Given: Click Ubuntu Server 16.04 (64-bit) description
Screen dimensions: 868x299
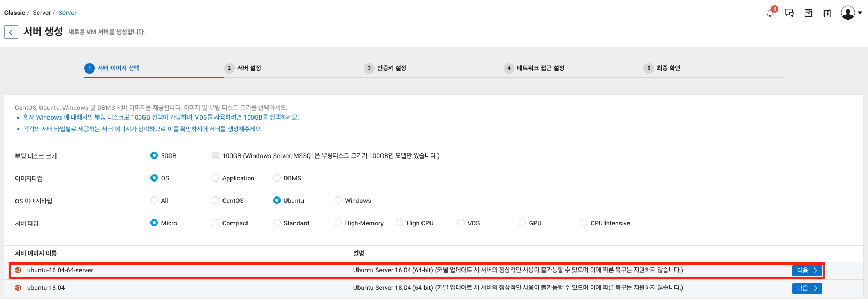Looking at the screenshot, I should point(518,270).
